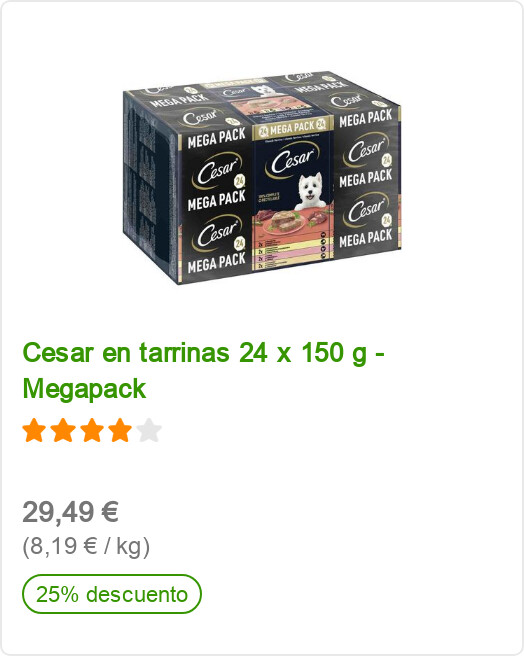
Task: Click the Cesar logo on the navy center box
Action: click(291, 160)
